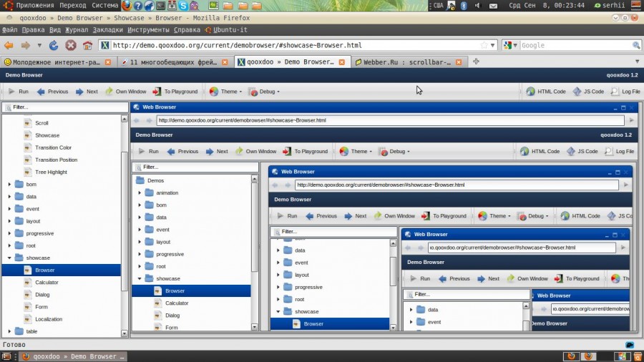Click Log File in second-level toolbar

tap(620, 152)
